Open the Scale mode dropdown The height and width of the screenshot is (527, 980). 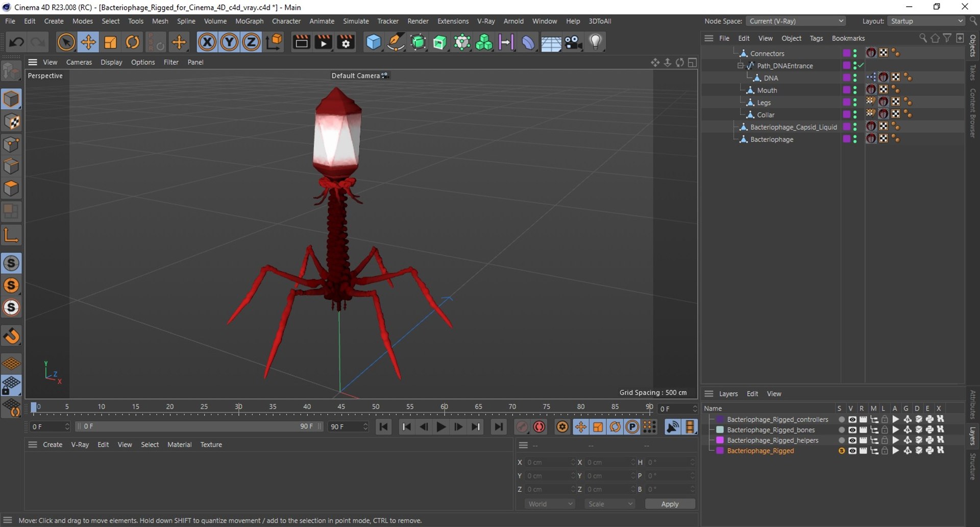(x=610, y=504)
